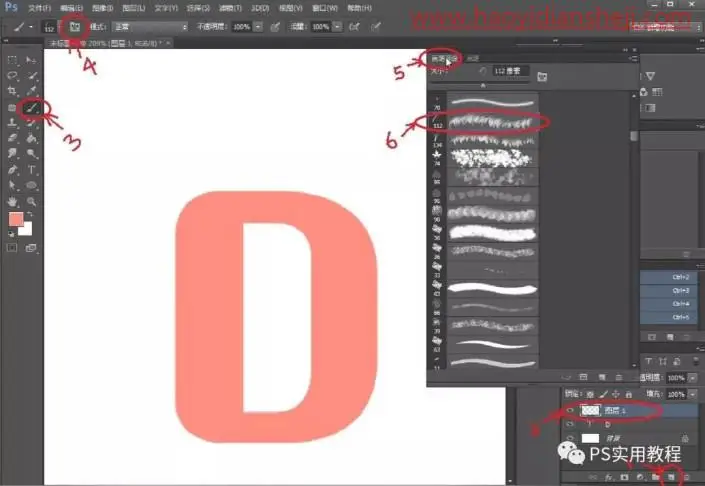Select the 112 brush preset stroke
705x486 pixels.
tap(493, 122)
